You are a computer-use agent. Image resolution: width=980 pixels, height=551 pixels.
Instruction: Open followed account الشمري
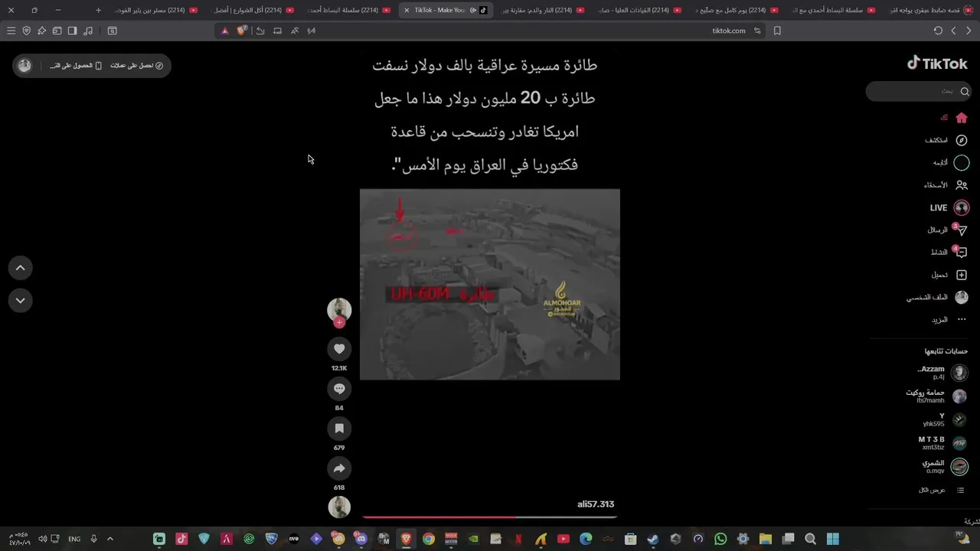pos(945,466)
